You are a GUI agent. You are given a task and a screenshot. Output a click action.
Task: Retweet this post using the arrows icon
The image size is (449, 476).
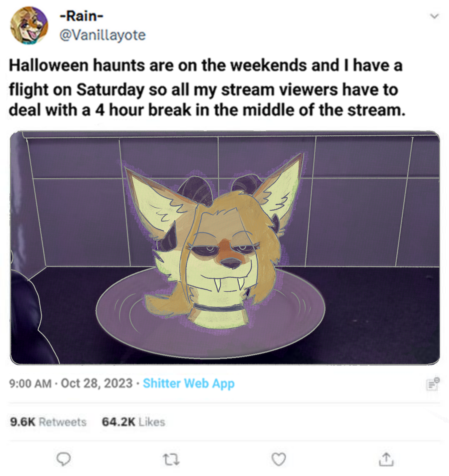coord(171,459)
